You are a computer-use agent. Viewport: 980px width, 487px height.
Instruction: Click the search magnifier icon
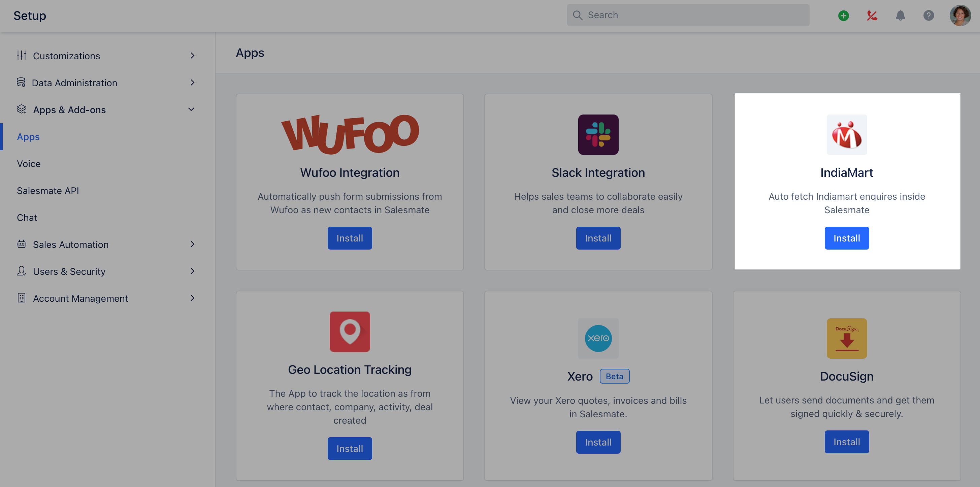coord(578,15)
